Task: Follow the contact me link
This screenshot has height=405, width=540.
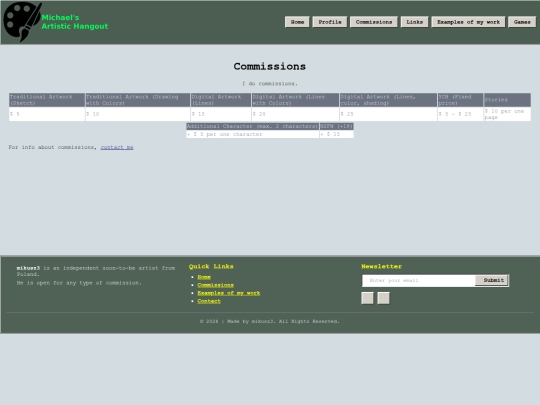Action: pyautogui.click(x=117, y=147)
